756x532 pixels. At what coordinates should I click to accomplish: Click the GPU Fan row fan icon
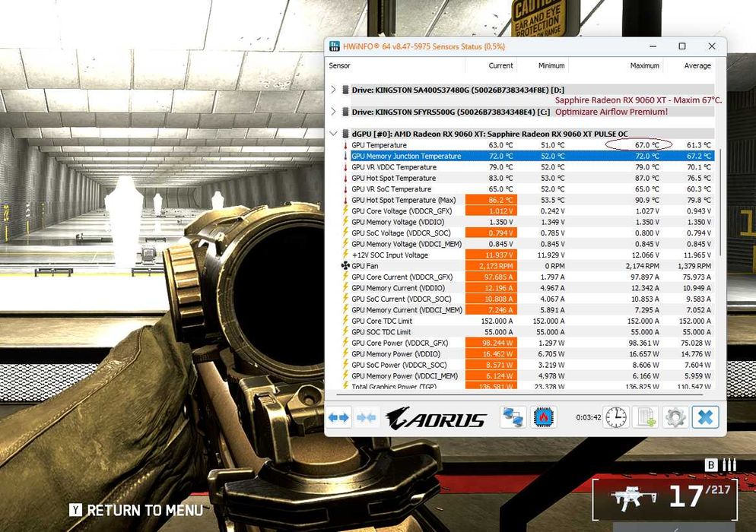coord(345,266)
